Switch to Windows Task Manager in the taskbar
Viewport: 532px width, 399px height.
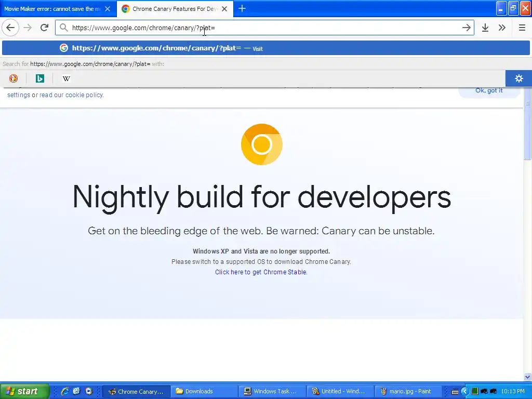point(272,392)
